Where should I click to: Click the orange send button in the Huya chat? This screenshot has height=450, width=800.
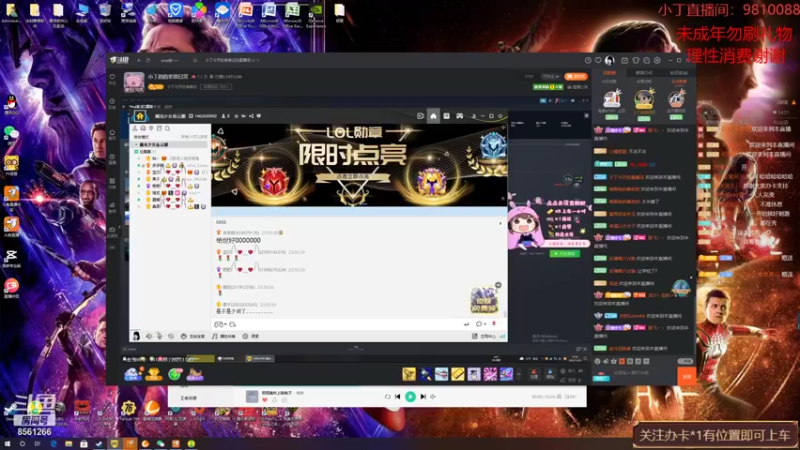[686, 376]
